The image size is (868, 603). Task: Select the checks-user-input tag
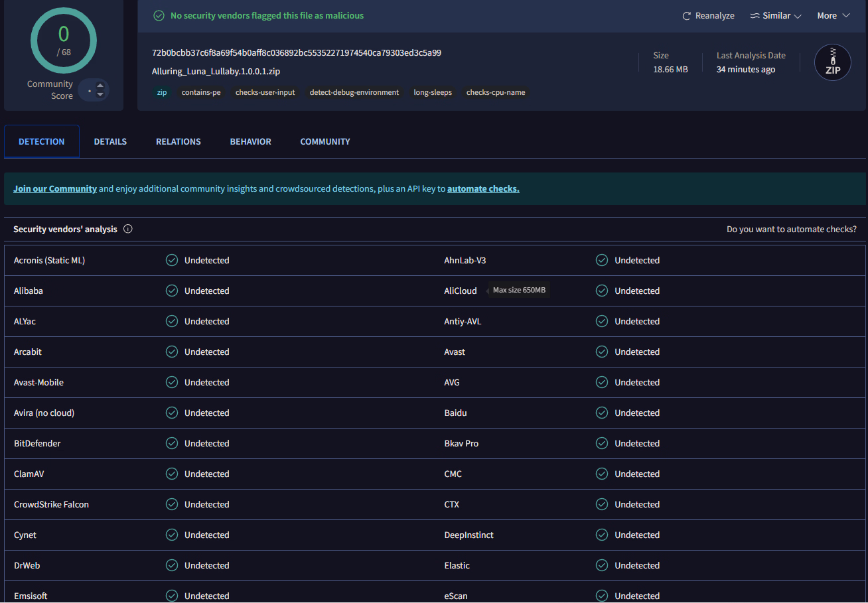(x=265, y=92)
